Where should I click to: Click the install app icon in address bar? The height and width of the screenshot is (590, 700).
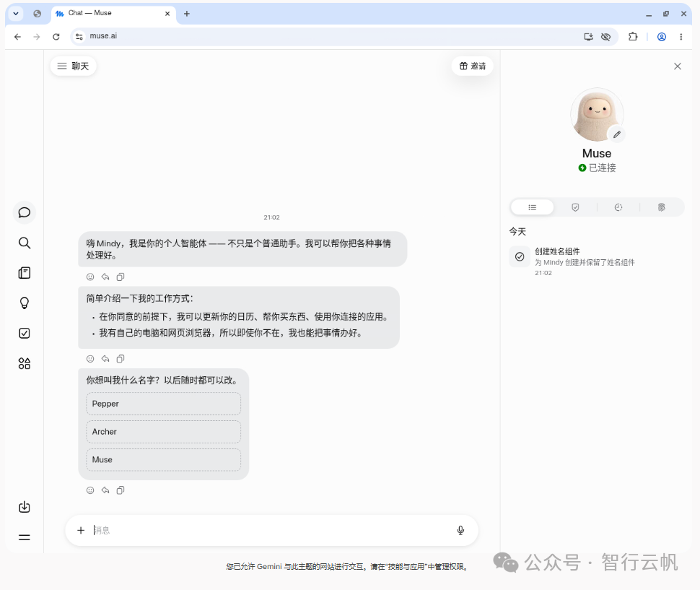tap(588, 37)
